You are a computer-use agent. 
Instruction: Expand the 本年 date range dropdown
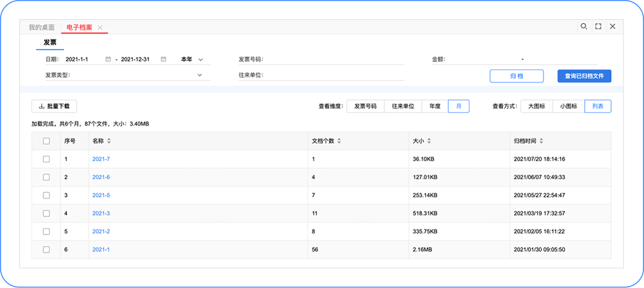coord(200,60)
